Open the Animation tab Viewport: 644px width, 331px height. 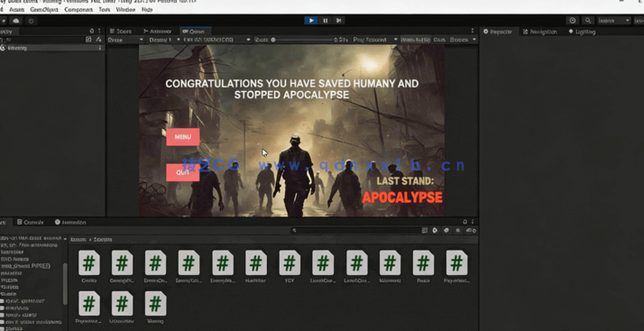click(x=70, y=222)
